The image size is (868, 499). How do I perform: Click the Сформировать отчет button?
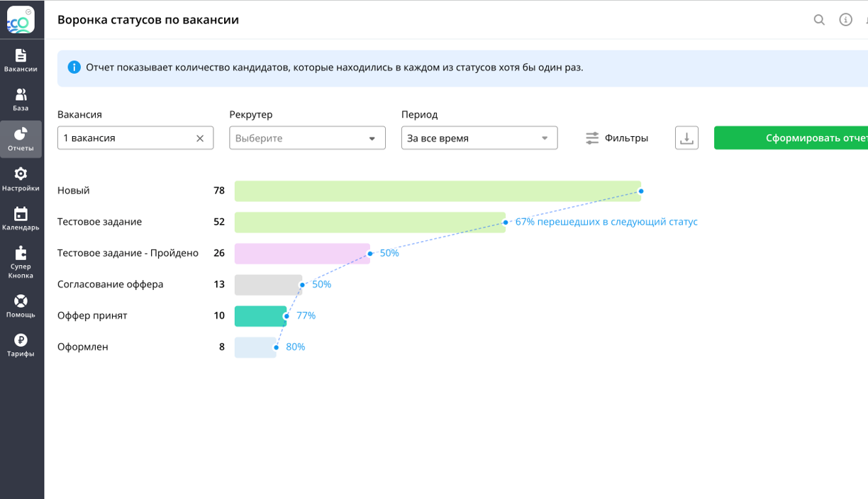click(x=791, y=138)
